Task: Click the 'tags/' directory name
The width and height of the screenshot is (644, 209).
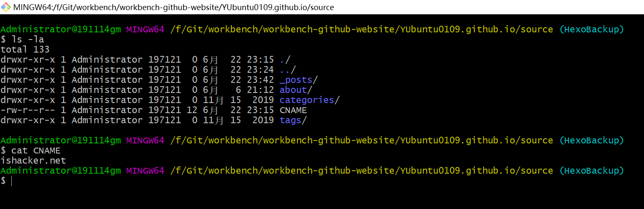Action: 293,120
